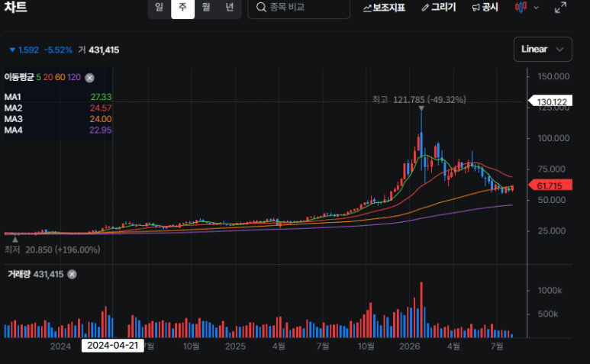This screenshot has width=590, height=364.
Task: Open the Linear scale dropdown
Action: pyautogui.click(x=543, y=50)
